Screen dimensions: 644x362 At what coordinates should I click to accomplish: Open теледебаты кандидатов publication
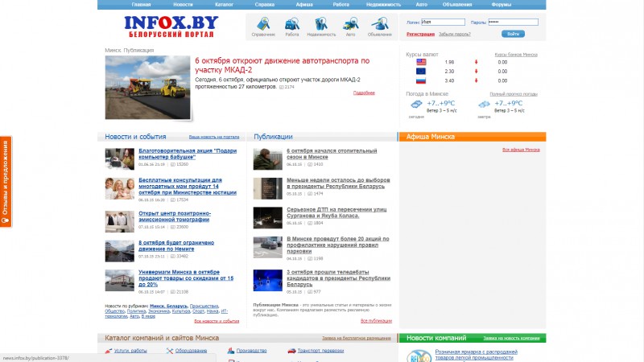click(x=338, y=278)
